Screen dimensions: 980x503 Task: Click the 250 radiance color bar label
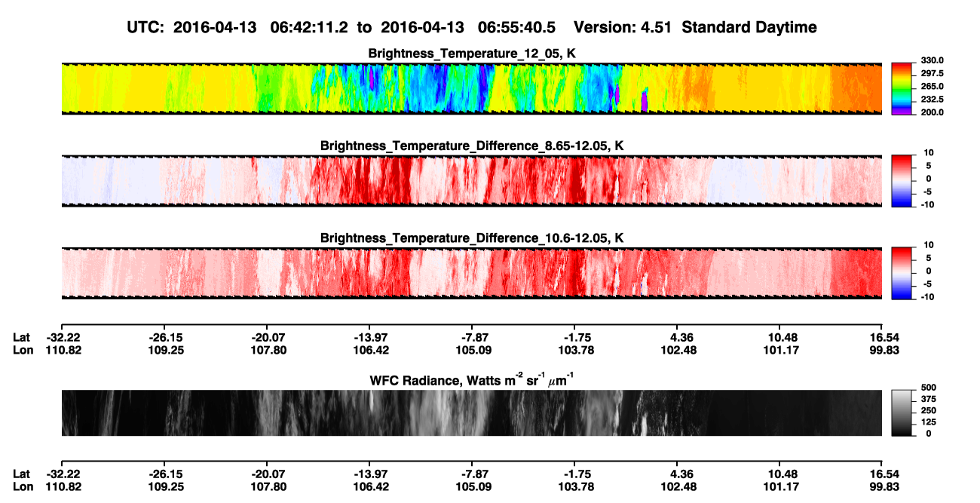928,411
